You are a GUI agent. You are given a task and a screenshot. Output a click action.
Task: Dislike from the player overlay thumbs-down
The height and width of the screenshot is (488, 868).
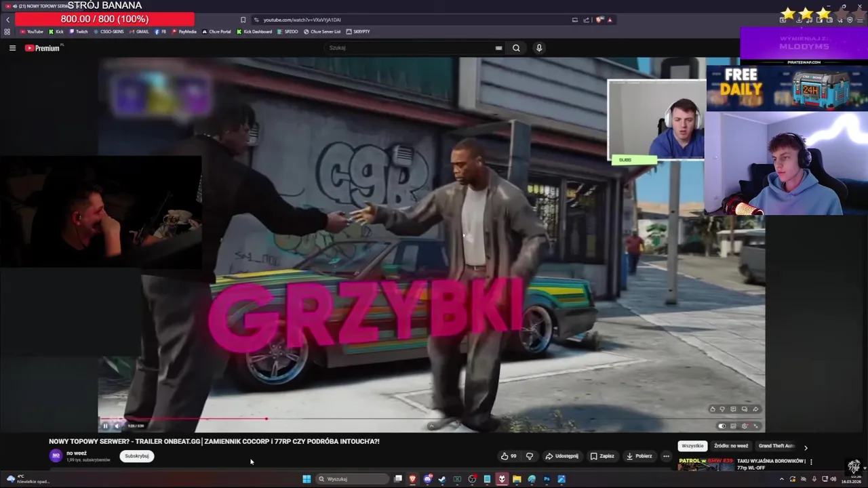pyautogui.click(x=722, y=409)
